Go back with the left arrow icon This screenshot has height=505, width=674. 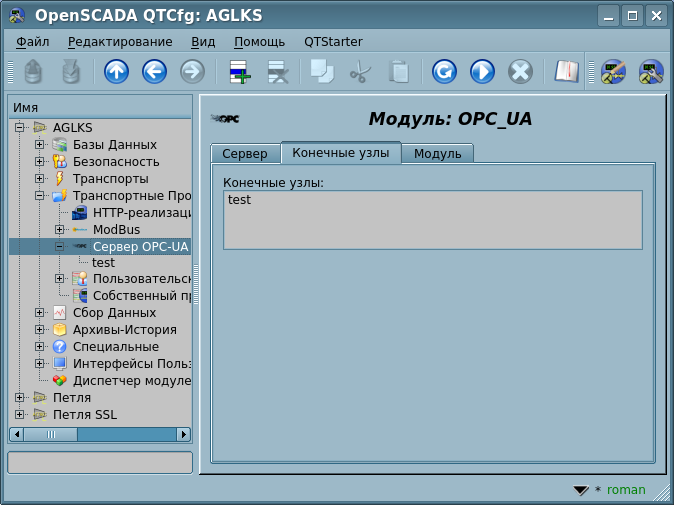click(x=154, y=72)
